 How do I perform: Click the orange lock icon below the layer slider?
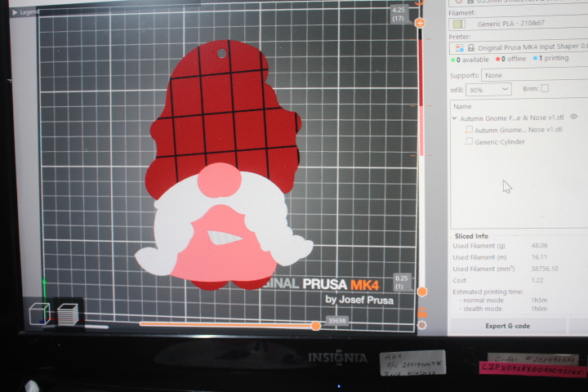click(422, 313)
